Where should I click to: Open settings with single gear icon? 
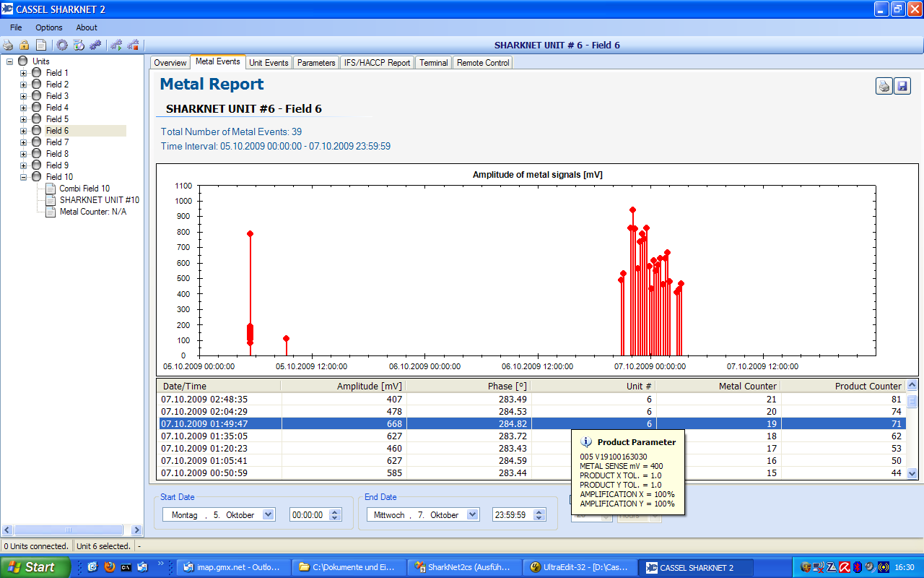pyautogui.click(x=62, y=45)
